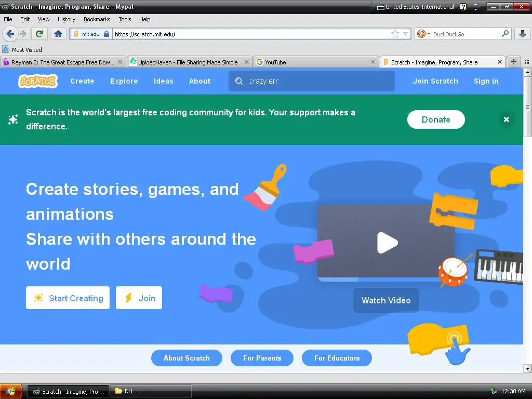Click the Start Creating button
This screenshot has width=532, height=399.
[x=68, y=298]
